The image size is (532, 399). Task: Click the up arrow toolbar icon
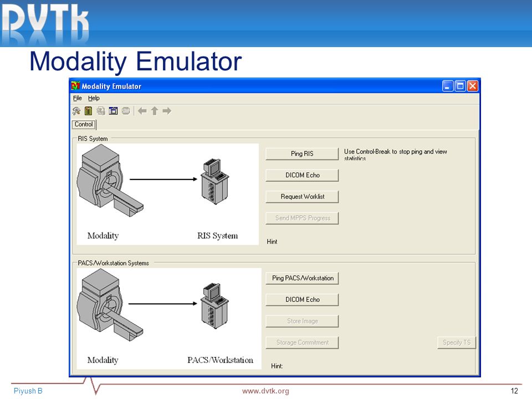point(155,111)
